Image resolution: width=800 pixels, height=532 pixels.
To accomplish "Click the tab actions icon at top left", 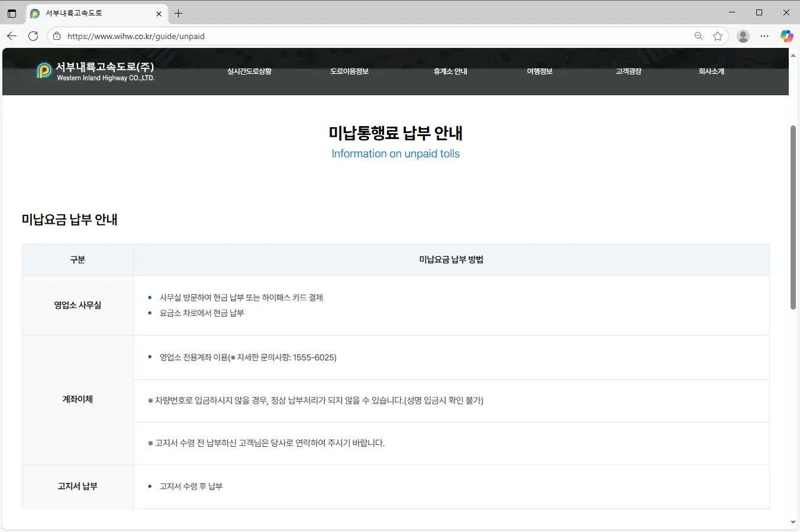I will (11, 12).
